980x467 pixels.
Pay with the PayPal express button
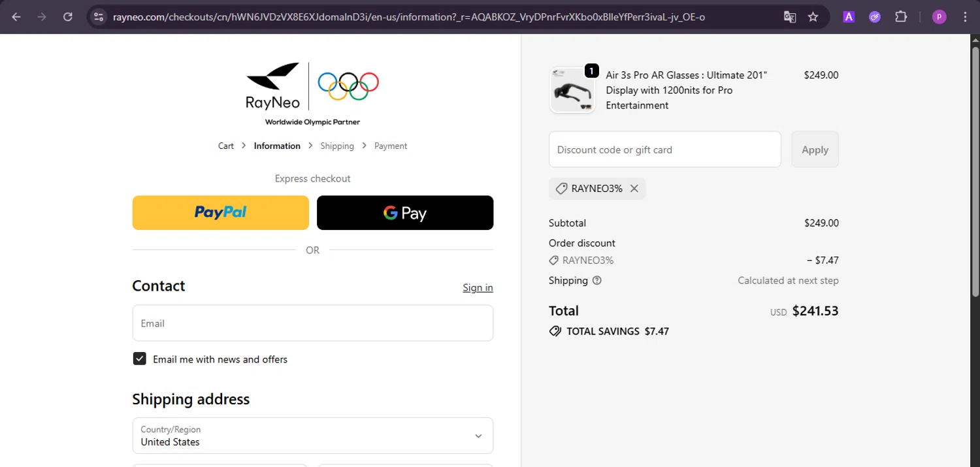(221, 212)
